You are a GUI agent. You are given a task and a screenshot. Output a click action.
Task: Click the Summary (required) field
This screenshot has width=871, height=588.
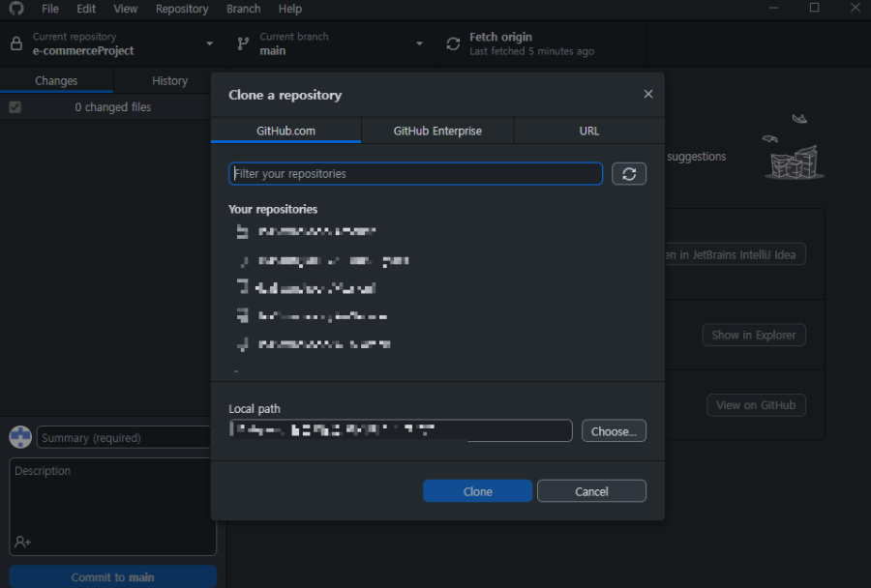(x=123, y=437)
